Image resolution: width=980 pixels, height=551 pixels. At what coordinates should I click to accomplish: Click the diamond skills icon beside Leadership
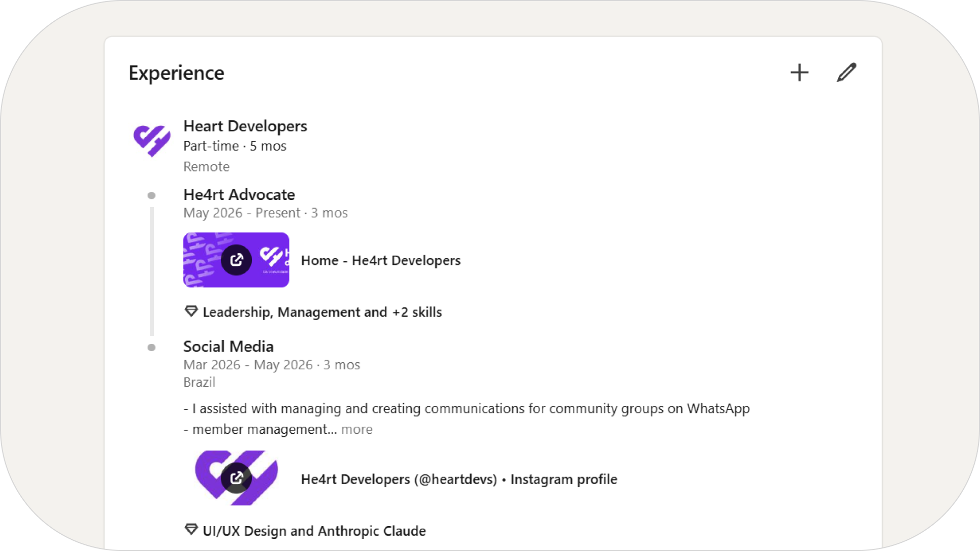(x=191, y=311)
